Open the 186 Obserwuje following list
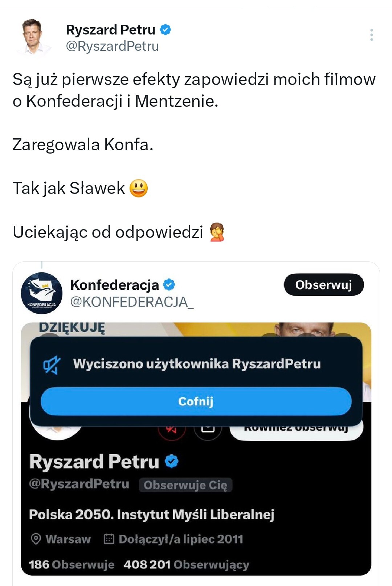The width and height of the screenshot is (392, 586). tap(72, 565)
